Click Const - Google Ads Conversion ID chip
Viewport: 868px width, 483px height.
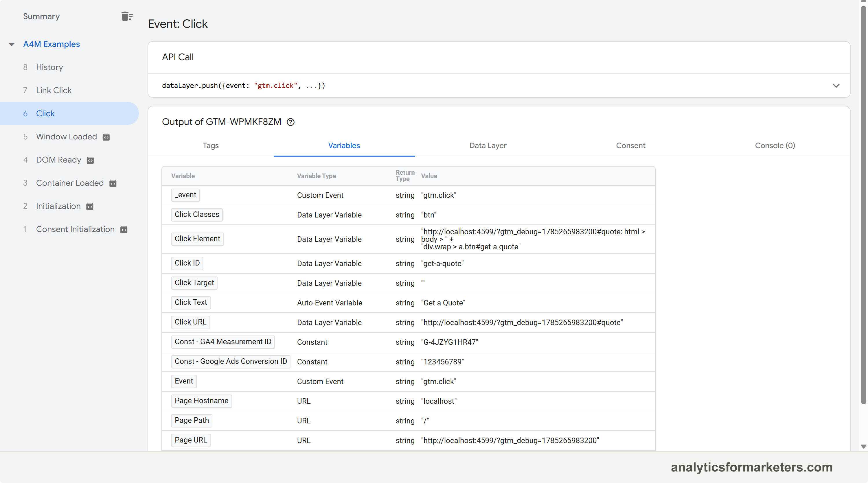click(231, 362)
